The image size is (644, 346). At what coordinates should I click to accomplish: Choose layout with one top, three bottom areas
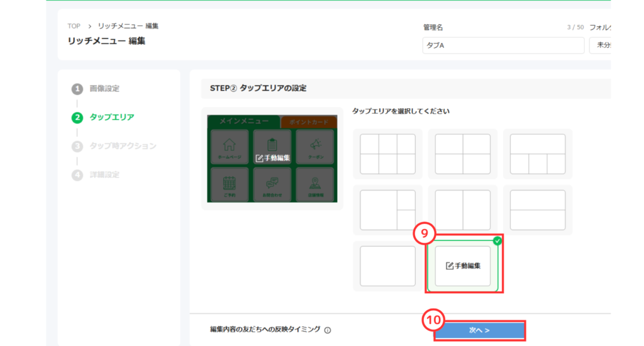(538, 153)
